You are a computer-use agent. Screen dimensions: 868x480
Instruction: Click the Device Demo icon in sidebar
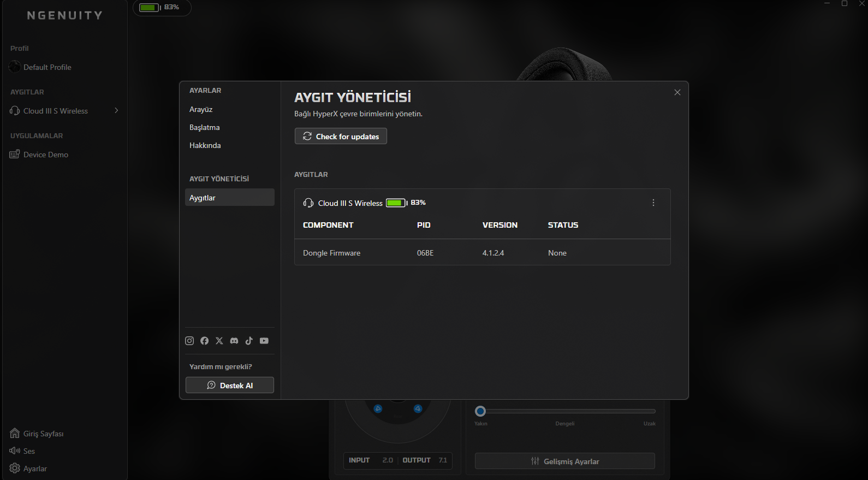tap(15, 155)
